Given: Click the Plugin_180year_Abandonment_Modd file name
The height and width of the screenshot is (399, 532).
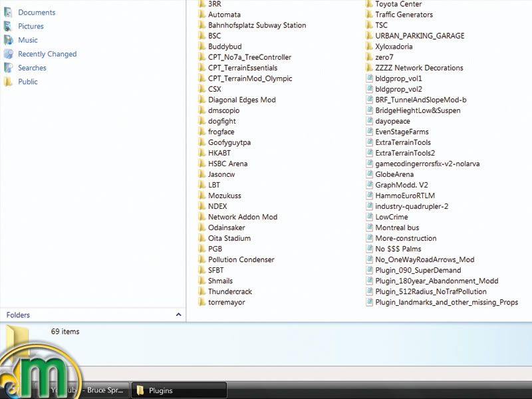Looking at the screenshot, I should coord(437,281).
